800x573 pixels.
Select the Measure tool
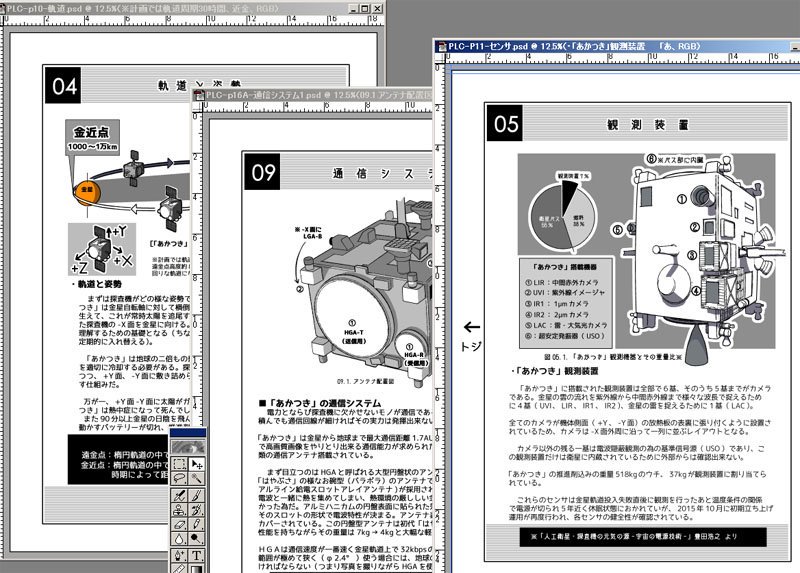click(x=180, y=568)
